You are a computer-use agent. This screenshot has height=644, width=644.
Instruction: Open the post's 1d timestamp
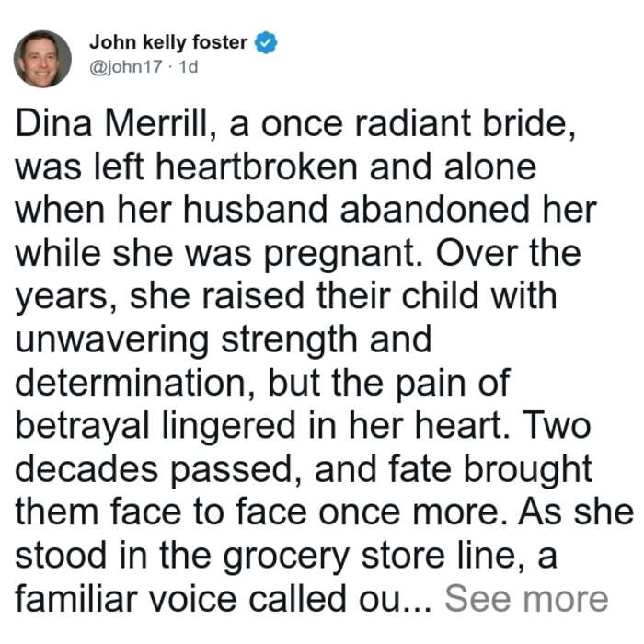(x=189, y=66)
